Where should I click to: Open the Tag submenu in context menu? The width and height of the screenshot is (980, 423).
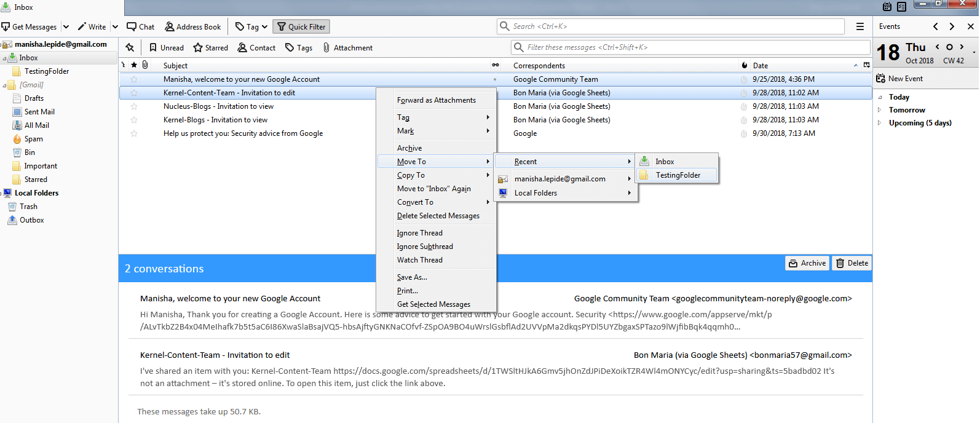click(437, 117)
